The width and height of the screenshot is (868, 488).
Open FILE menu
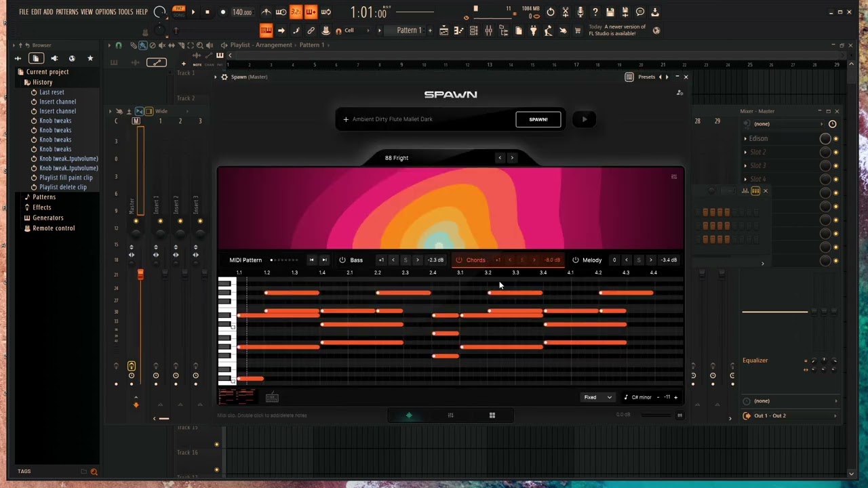(x=24, y=12)
